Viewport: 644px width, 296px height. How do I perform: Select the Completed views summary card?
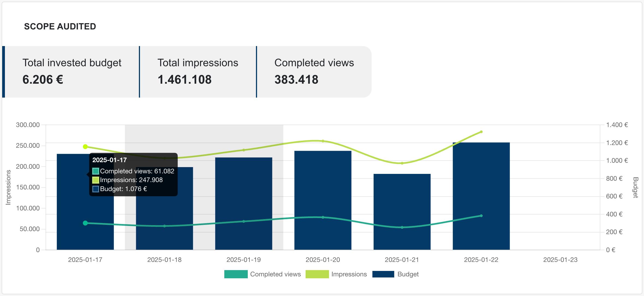tap(314, 72)
